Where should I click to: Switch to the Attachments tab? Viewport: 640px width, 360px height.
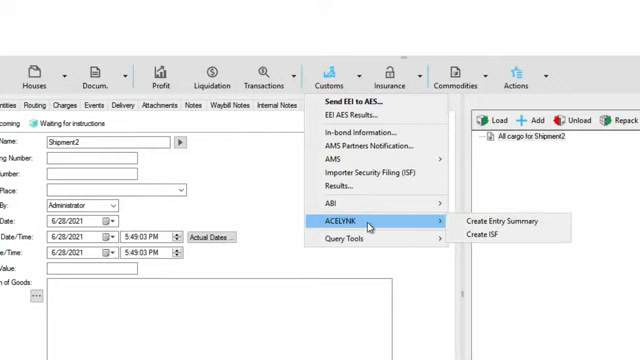[160, 105]
